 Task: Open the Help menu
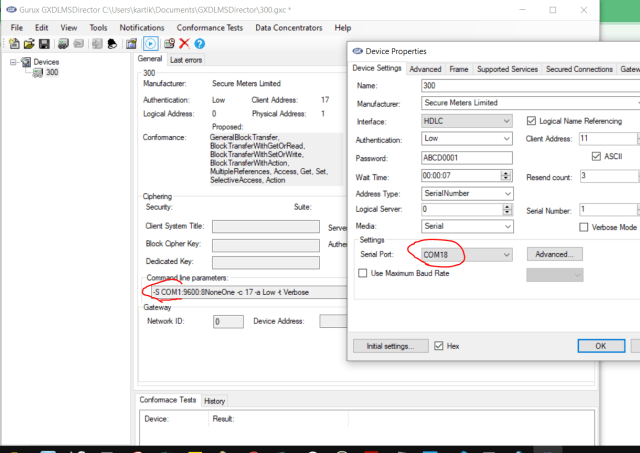[343, 28]
